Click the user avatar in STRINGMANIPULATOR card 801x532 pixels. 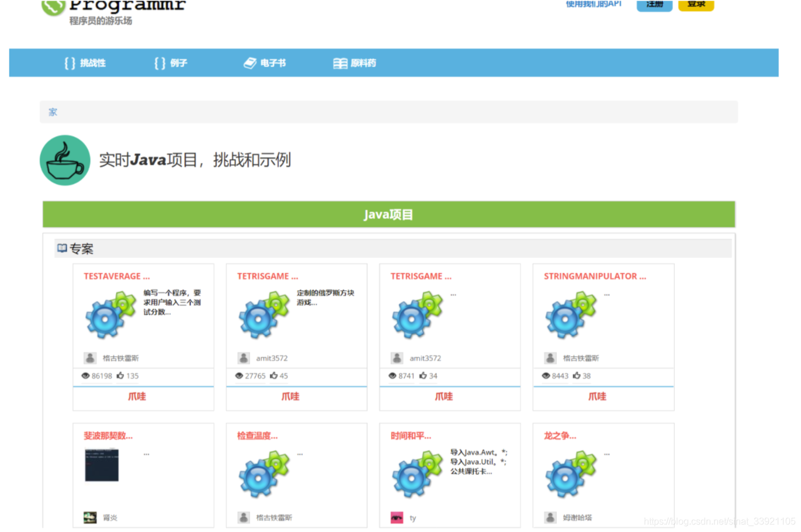(550, 358)
